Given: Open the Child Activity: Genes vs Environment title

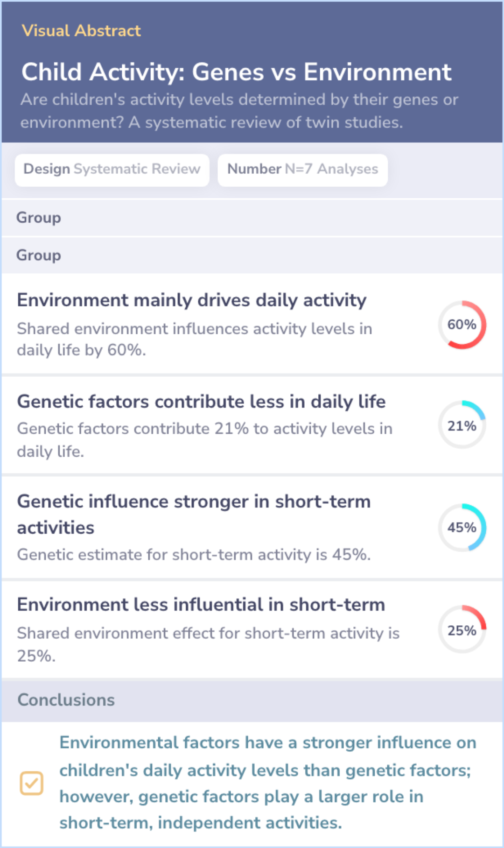Looking at the screenshot, I should tap(236, 72).
